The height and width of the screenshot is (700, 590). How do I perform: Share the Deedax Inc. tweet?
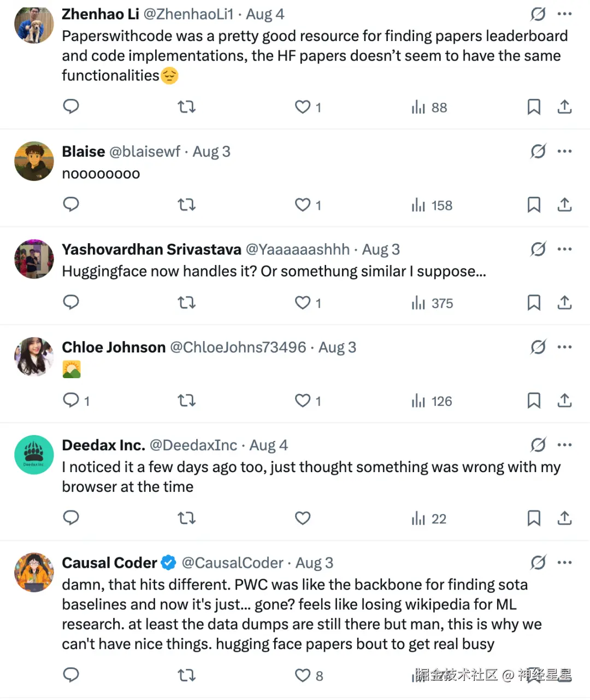[x=564, y=518]
